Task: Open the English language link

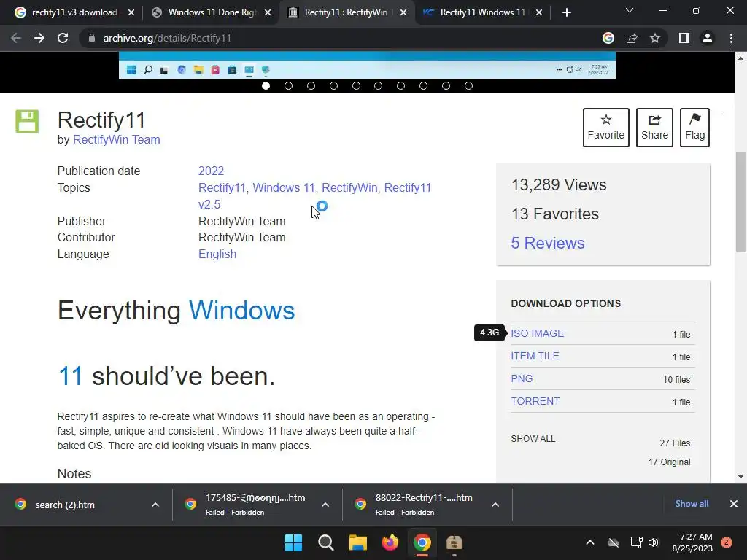Action: point(217,254)
